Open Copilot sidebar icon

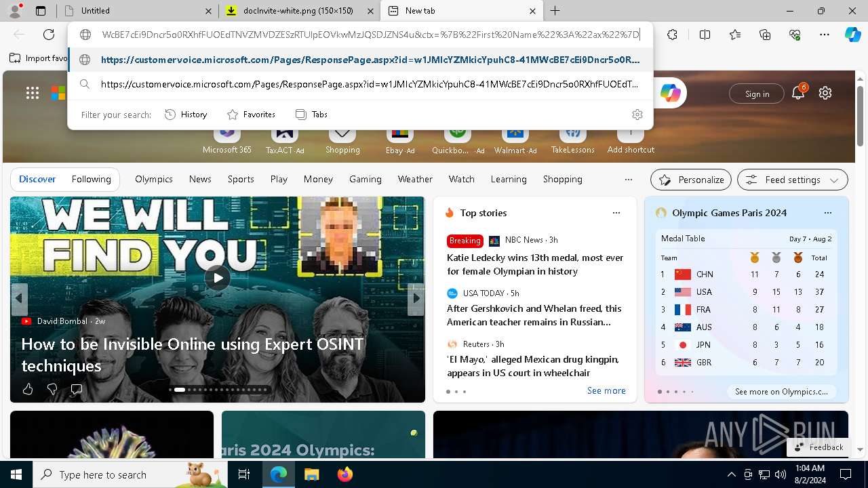(852, 35)
